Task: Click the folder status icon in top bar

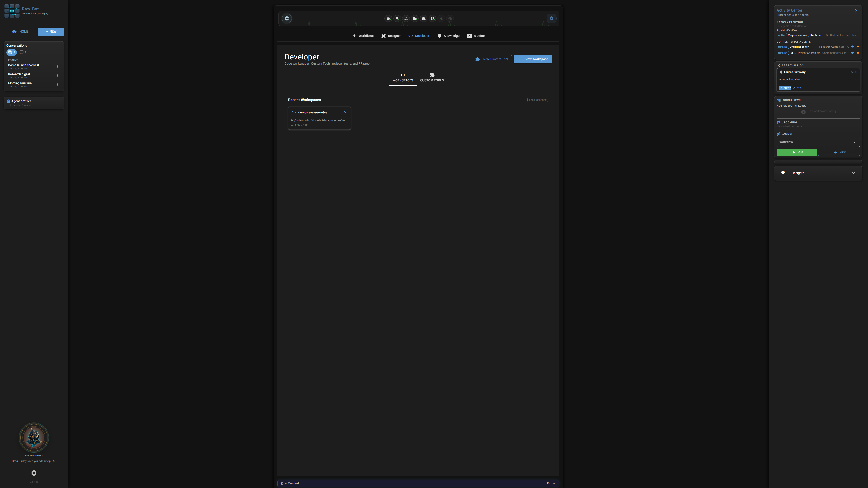Action: point(415,19)
